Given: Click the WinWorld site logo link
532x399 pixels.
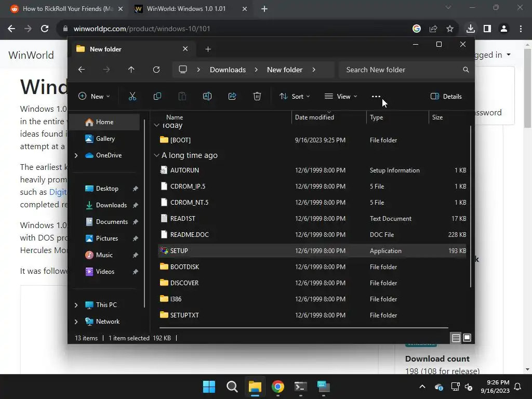Looking at the screenshot, I should (x=31, y=55).
